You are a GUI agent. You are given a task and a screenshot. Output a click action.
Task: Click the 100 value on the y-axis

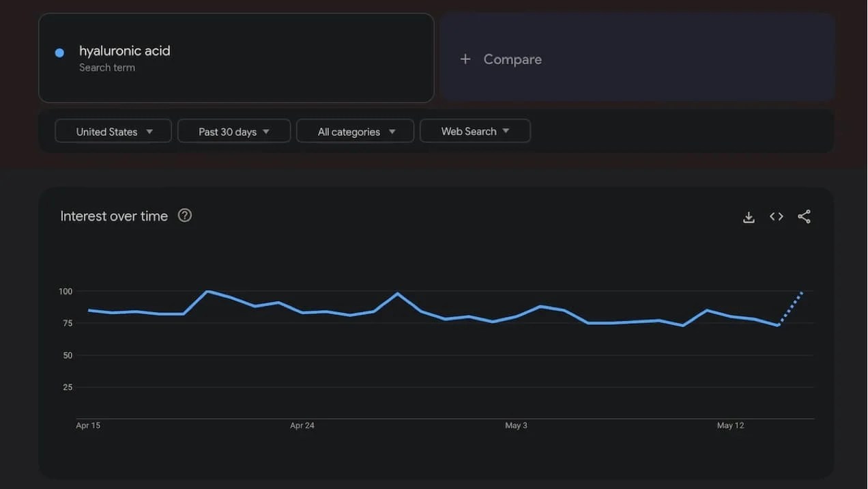coord(65,292)
